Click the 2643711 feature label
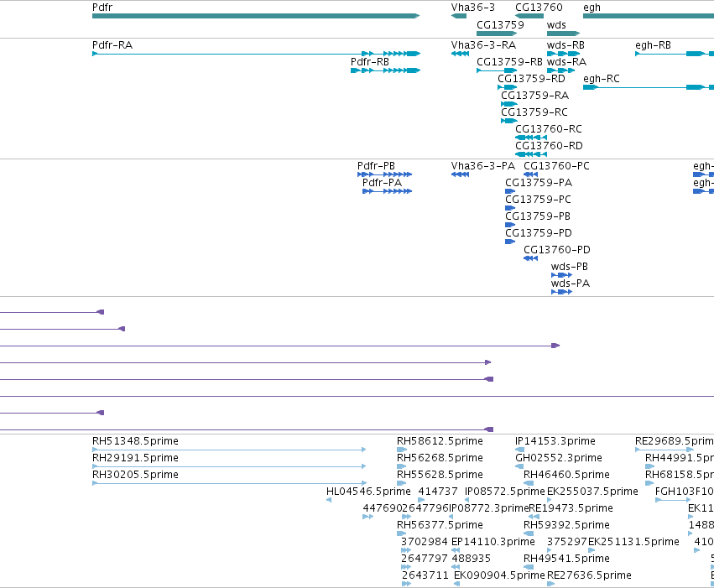This screenshot has width=714, height=588. tap(425, 575)
